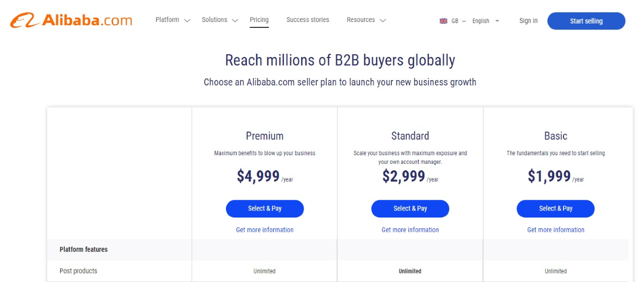Select & Pay for Premium plan
This screenshot has width=644, height=282.
pos(265,208)
